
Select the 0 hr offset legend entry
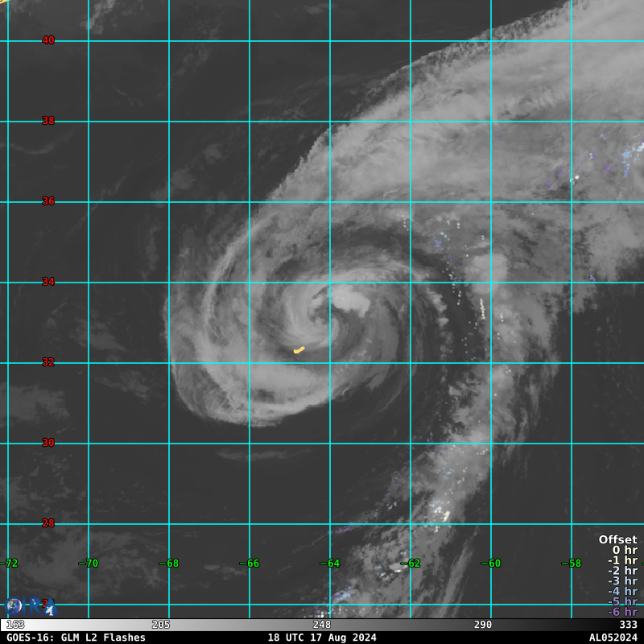pos(624,551)
